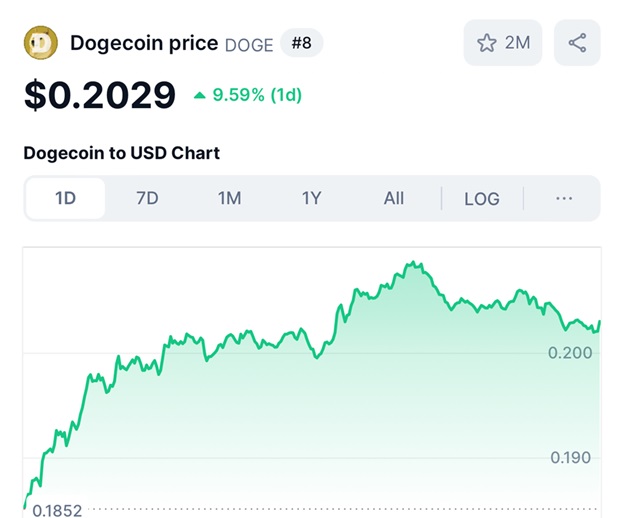
Task: Click the DOGE ticker symbol label
Action: coord(249,45)
